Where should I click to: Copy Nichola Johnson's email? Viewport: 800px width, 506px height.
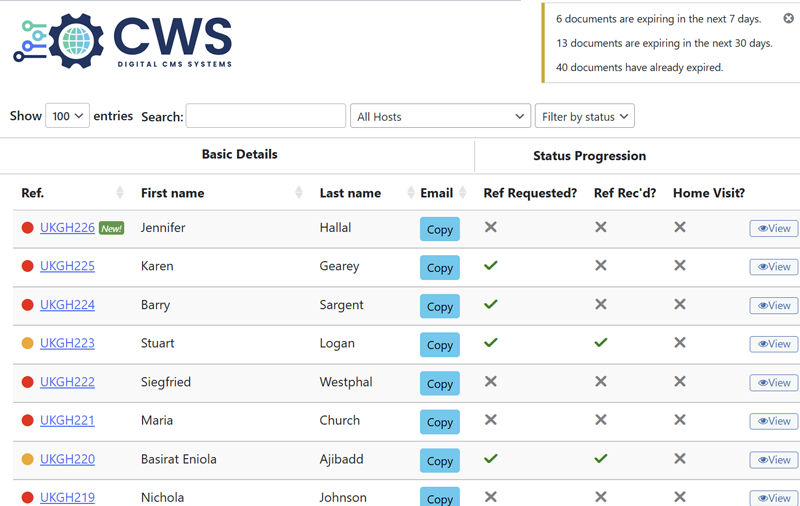pyautogui.click(x=440, y=497)
